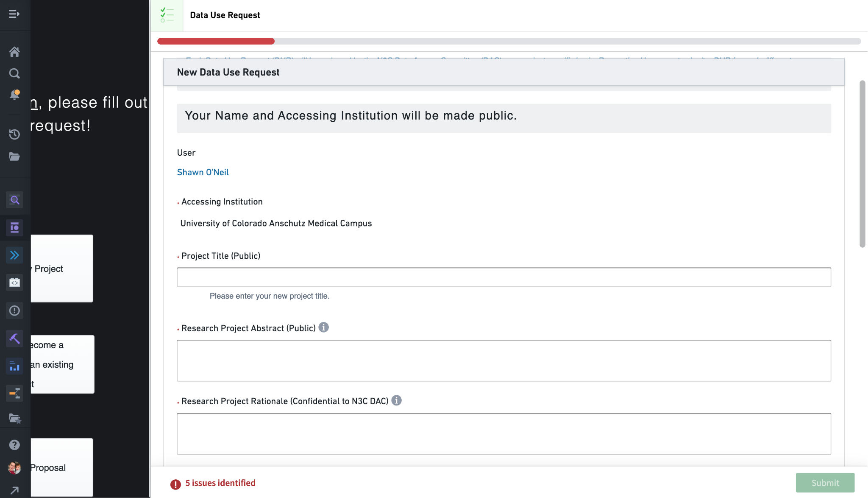This screenshot has width=868, height=498.
Task: Select the purple wrench tools icon
Action: [15, 338]
